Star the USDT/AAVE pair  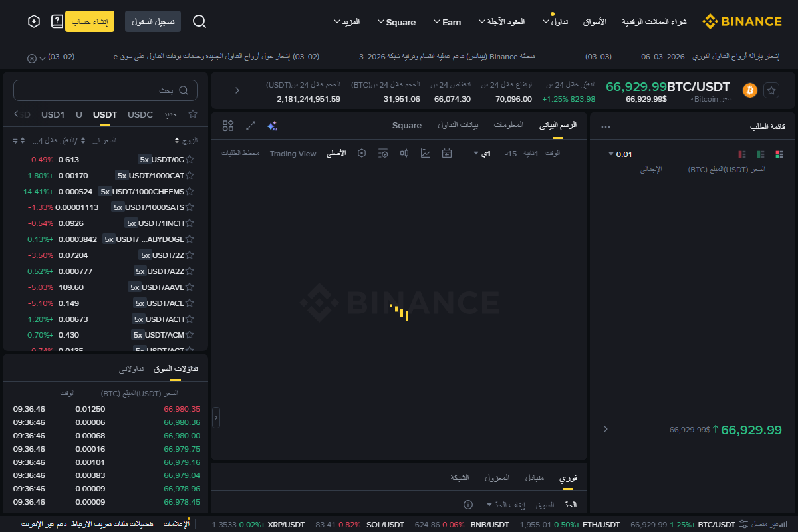click(190, 287)
